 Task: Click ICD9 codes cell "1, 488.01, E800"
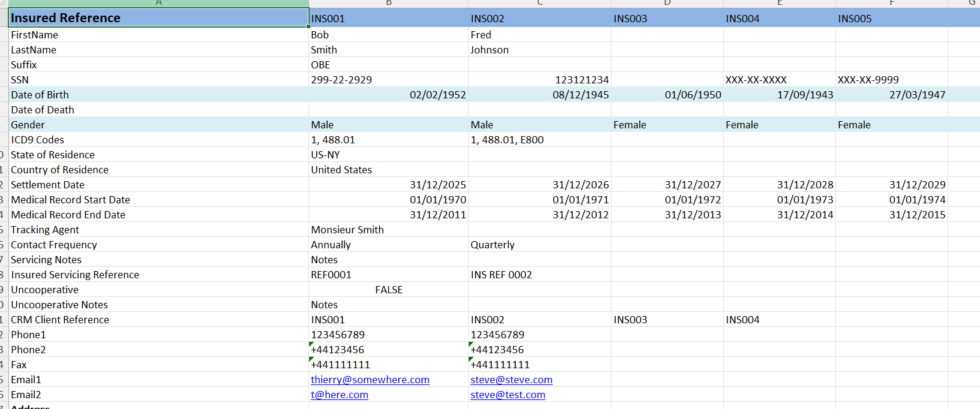tap(507, 140)
